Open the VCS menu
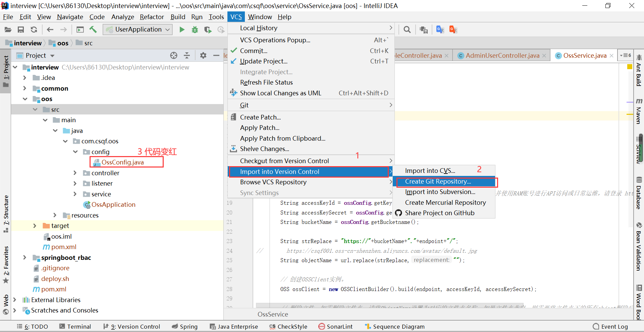This screenshot has height=332, width=644. 236,17
